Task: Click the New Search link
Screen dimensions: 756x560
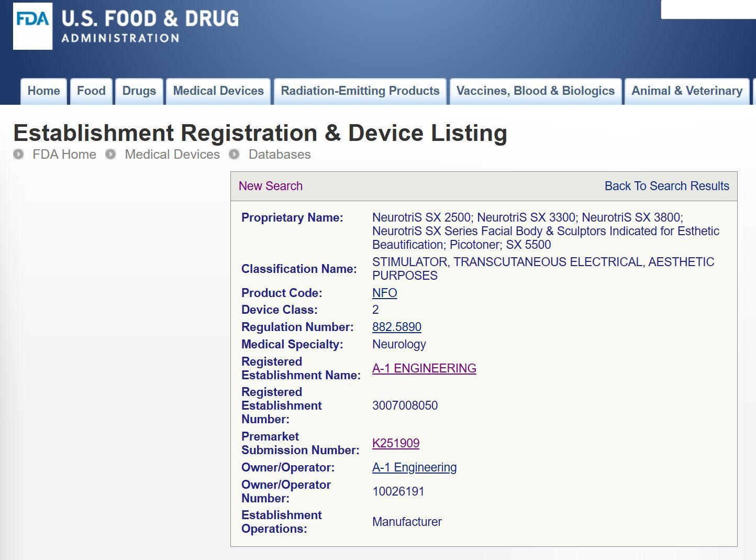Action: (271, 186)
